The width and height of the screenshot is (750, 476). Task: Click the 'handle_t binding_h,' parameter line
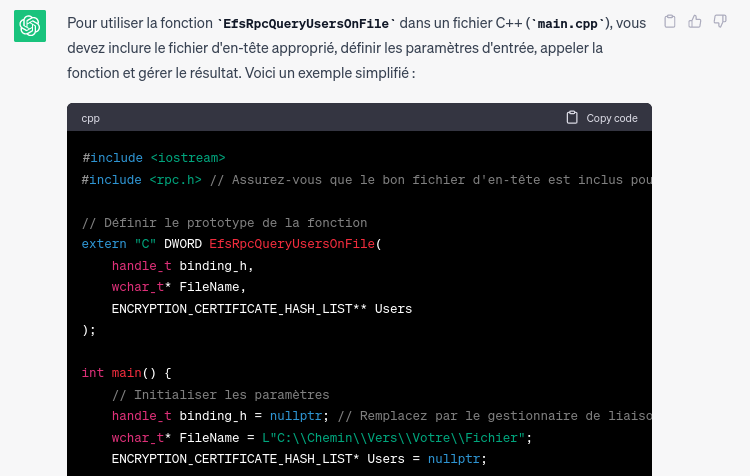click(182, 266)
